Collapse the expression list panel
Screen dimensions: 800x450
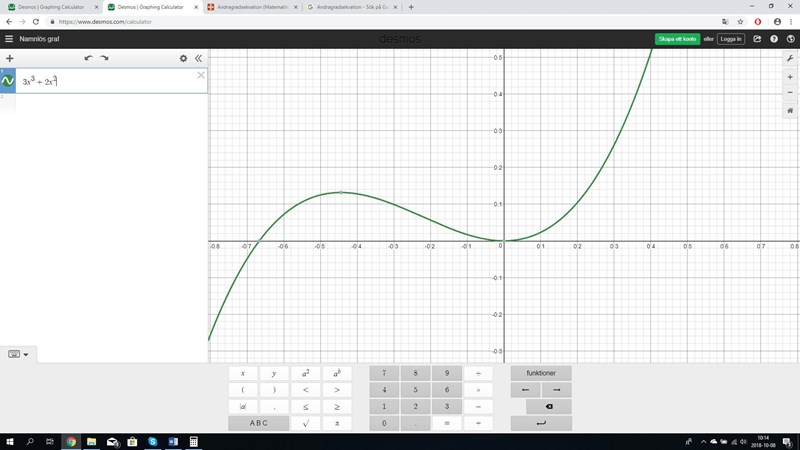pos(198,58)
